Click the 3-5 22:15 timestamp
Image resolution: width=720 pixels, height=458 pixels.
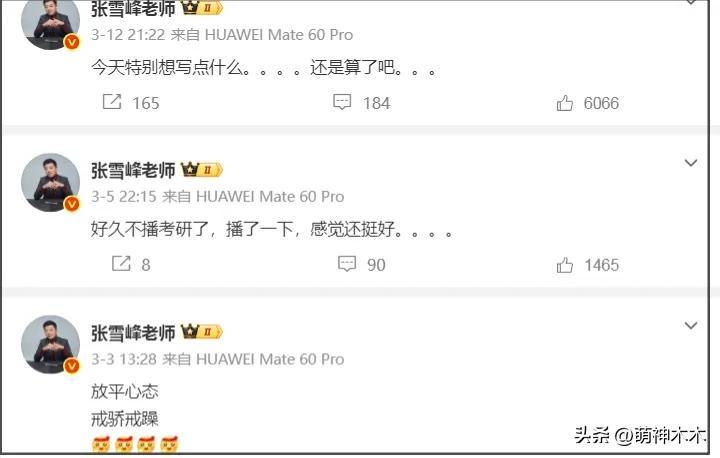[124, 197]
